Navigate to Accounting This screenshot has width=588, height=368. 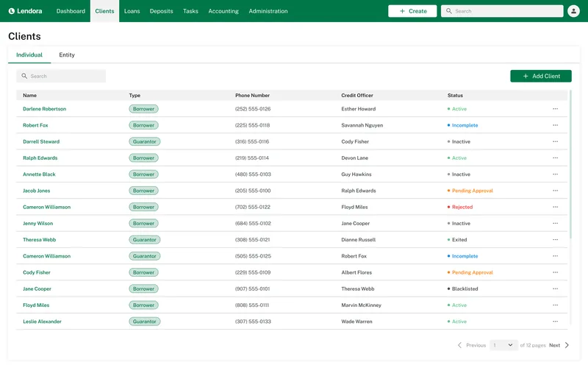(223, 11)
